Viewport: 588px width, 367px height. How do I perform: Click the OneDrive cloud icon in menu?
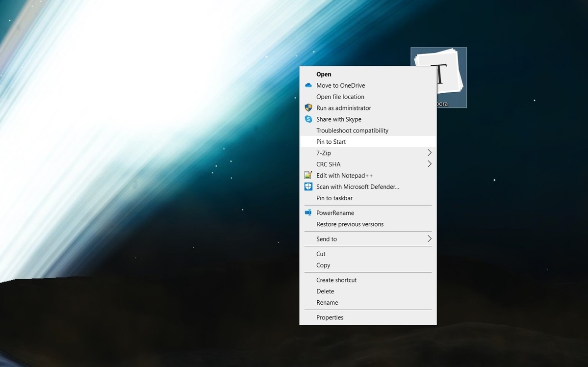pyautogui.click(x=308, y=85)
